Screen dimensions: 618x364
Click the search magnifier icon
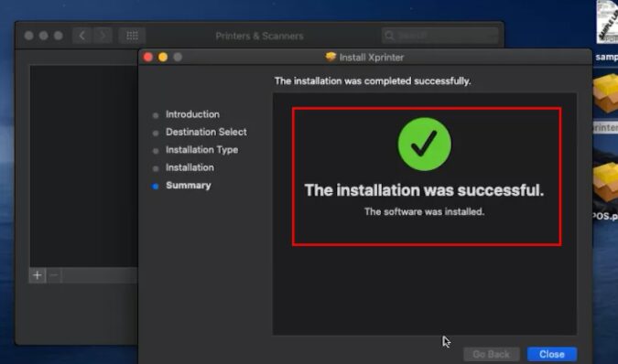[x=389, y=36]
